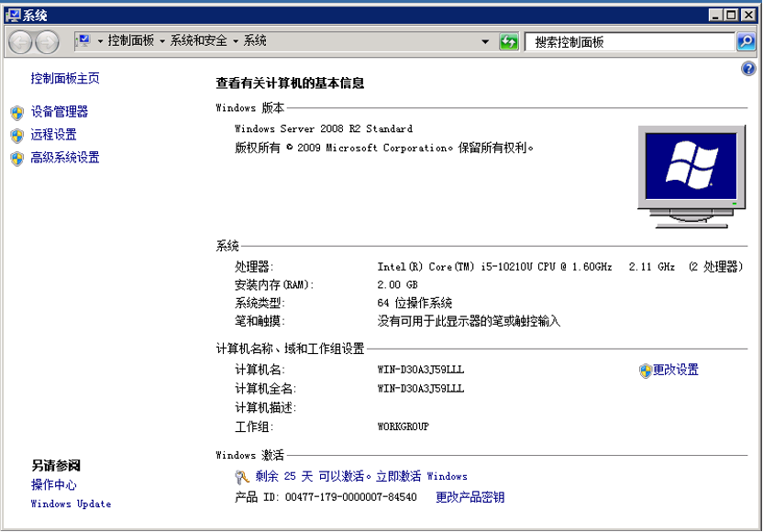Screen dimensions: 763x532
Task: Click shield icon beside 高级系统设置
Action: (17, 159)
